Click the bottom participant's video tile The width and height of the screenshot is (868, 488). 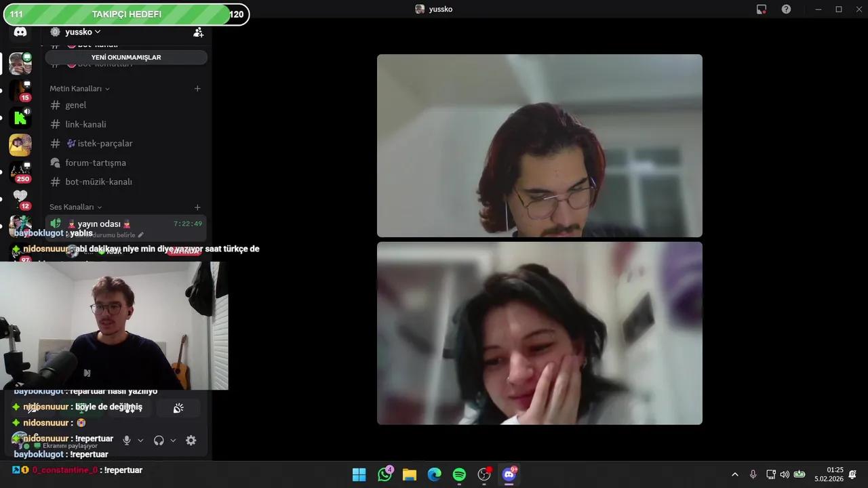pyautogui.click(x=540, y=333)
